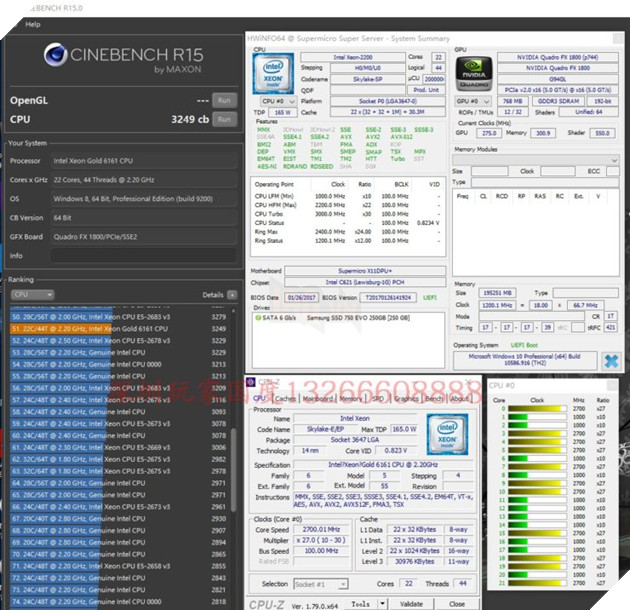
Task: Click the Cinebench R15 sphere logo
Action: click(55, 54)
